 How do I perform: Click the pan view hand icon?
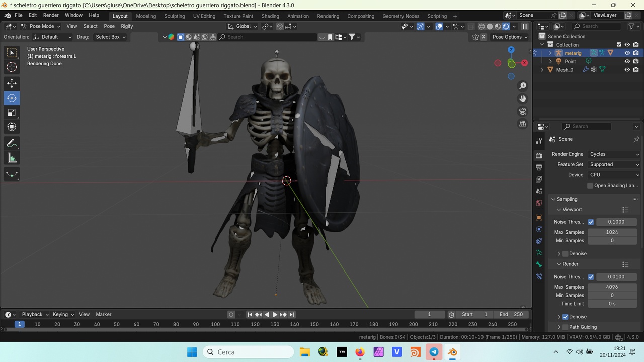click(523, 99)
